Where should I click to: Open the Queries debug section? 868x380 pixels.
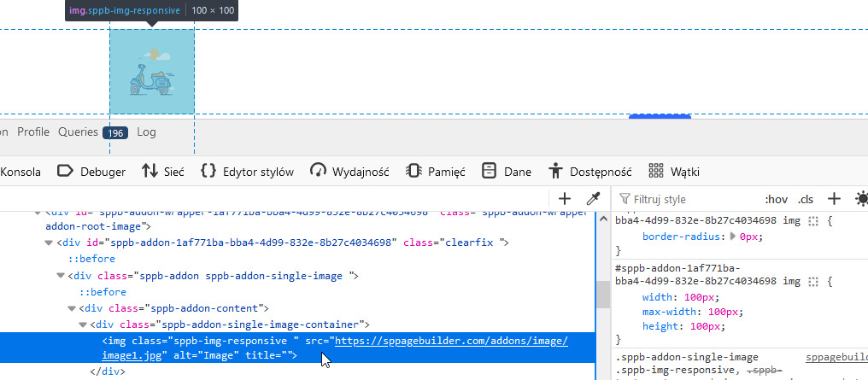point(79,132)
